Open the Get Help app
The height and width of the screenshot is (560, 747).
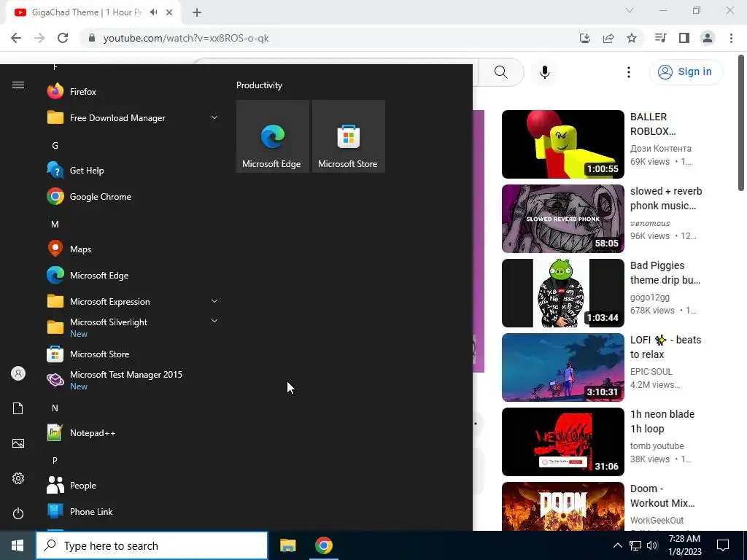click(x=133, y=170)
